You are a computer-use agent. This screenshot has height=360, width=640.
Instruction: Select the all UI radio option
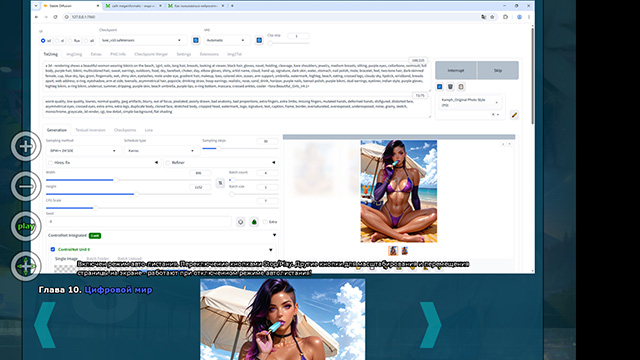86,41
